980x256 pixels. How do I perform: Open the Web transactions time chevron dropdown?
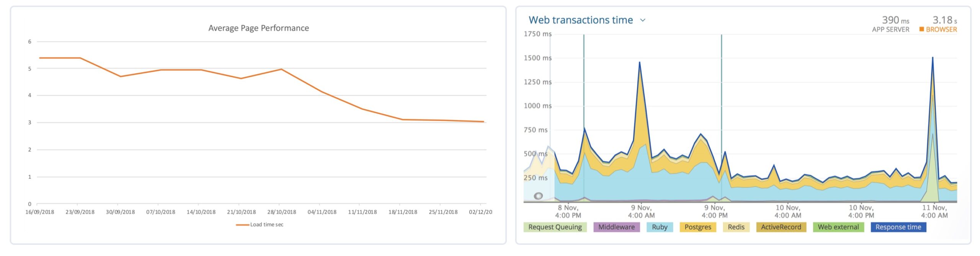[x=643, y=20]
